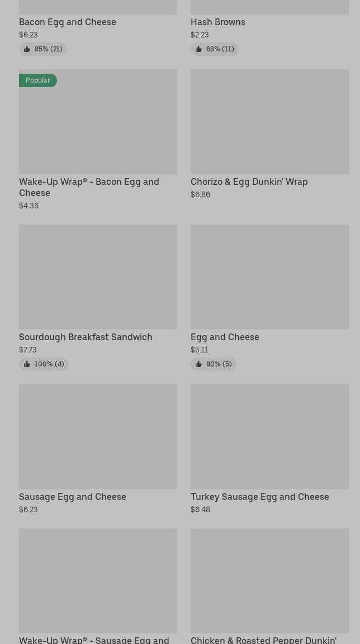This screenshot has width=360, height=644.
Task: Click thumbs-up icon under Hash Browns
Action: pos(198,49)
